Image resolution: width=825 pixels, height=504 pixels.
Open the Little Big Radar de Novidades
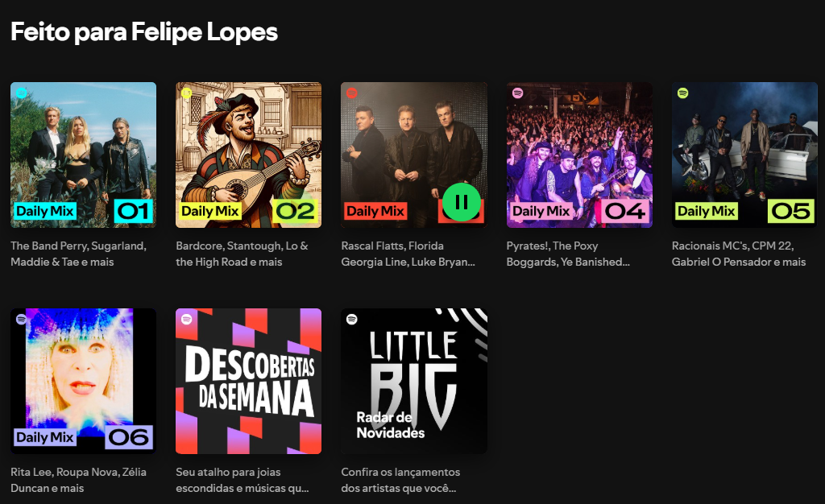[x=413, y=381]
